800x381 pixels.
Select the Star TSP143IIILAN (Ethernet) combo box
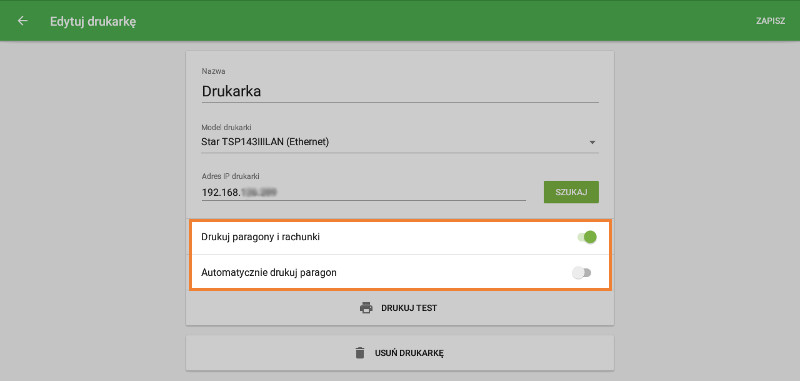coord(400,142)
